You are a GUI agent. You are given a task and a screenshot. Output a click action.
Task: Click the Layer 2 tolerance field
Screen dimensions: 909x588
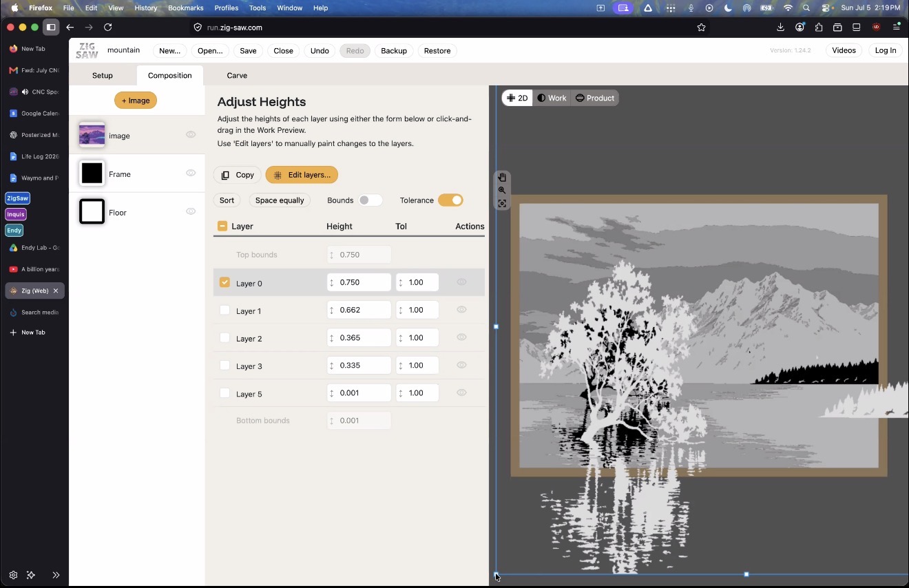[417, 338]
